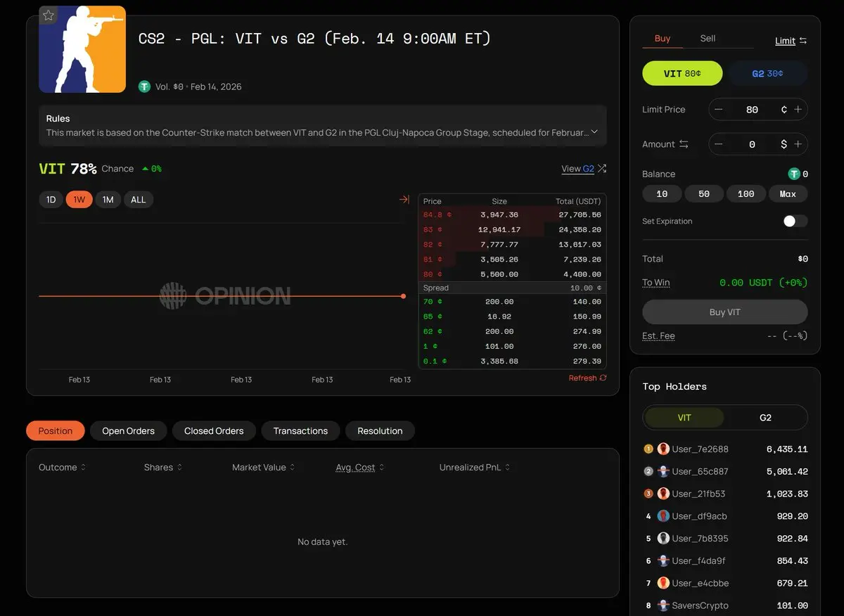Select the 1M chart range
Image resolution: width=844 pixels, height=616 pixels.
[x=108, y=200]
